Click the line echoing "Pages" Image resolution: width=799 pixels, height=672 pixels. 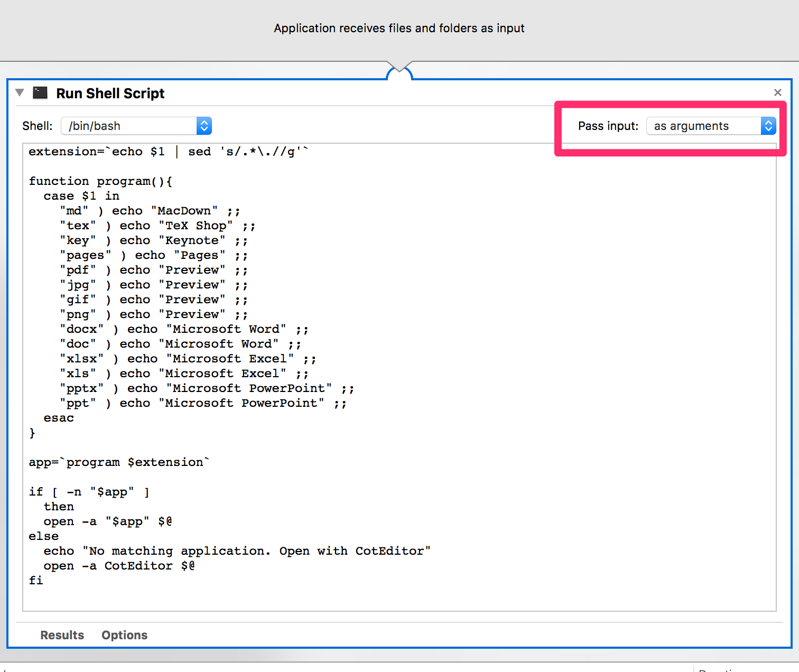coord(154,255)
